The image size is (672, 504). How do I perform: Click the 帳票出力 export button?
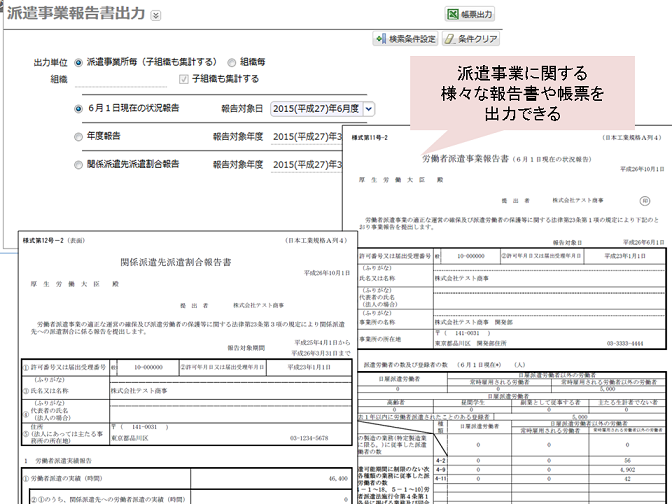(x=469, y=14)
